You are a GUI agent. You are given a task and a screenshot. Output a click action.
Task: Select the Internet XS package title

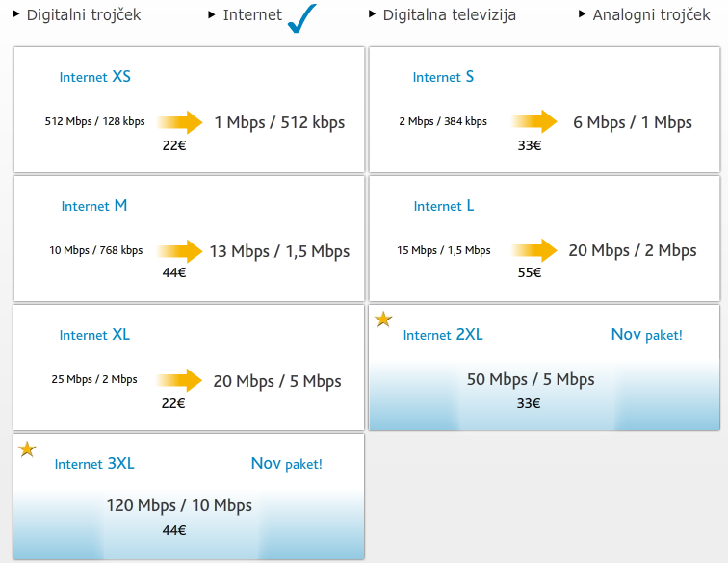(95, 77)
